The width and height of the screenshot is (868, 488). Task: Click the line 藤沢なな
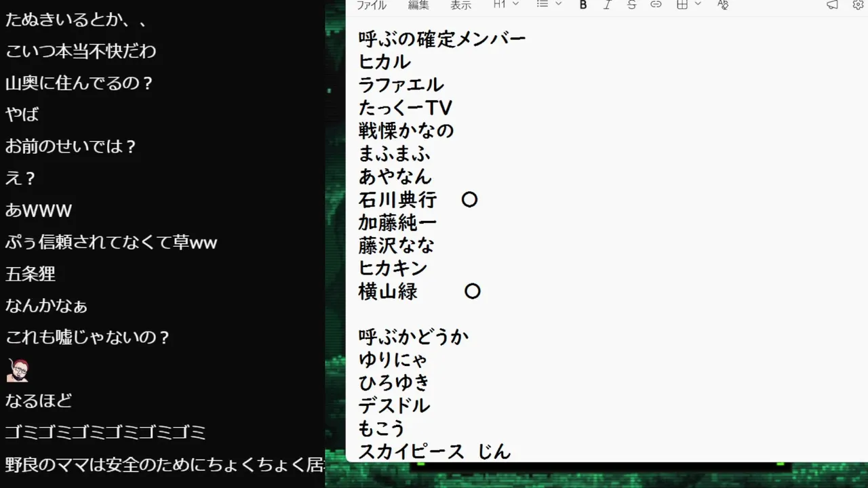tap(396, 245)
